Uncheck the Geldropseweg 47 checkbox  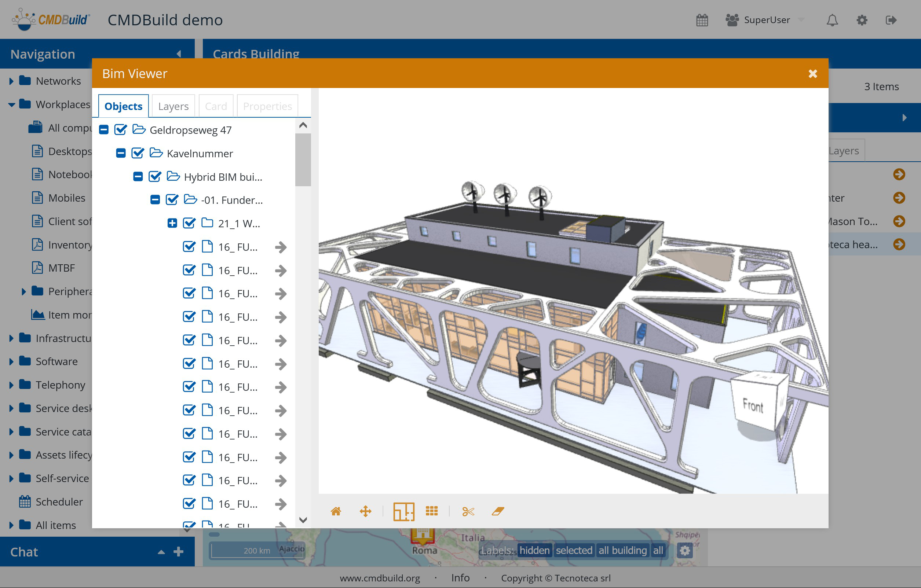point(120,130)
